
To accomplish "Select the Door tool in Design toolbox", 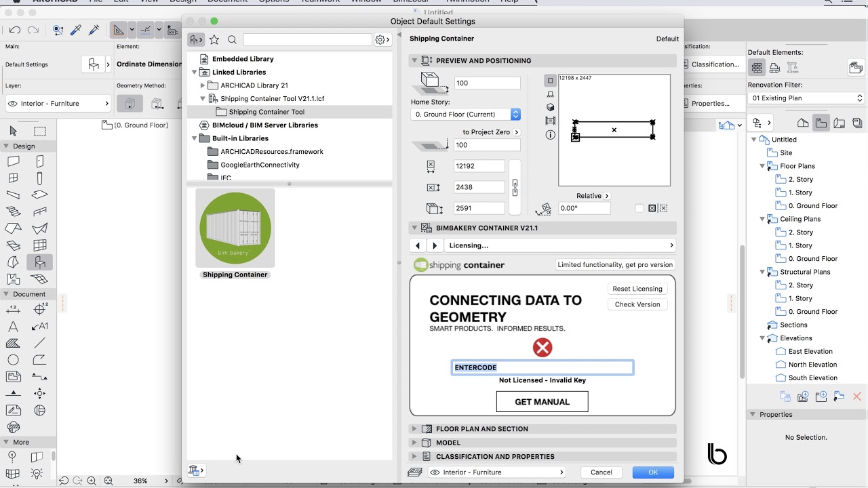I will pyautogui.click(x=40, y=161).
